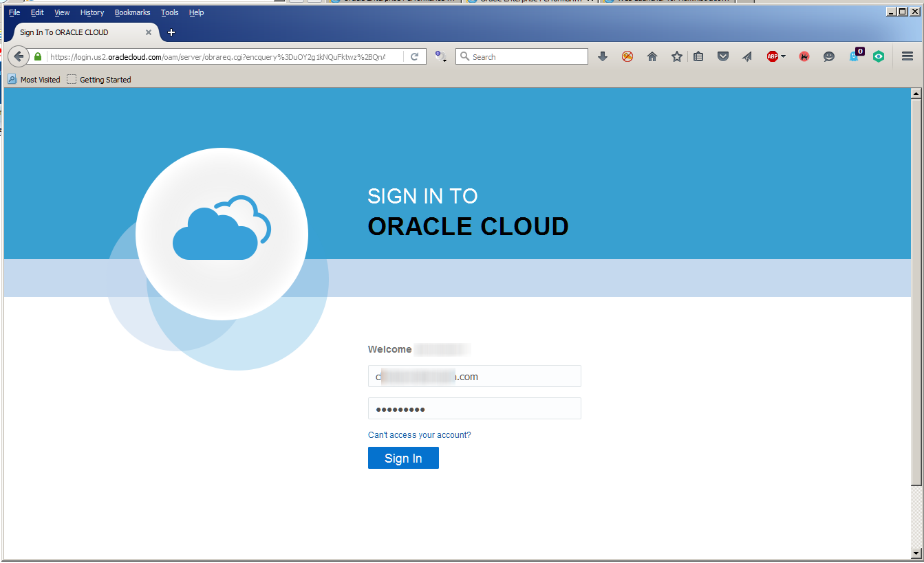The height and width of the screenshot is (563, 924).
Task: Click the green hexagon eye extension icon
Action: click(x=879, y=57)
